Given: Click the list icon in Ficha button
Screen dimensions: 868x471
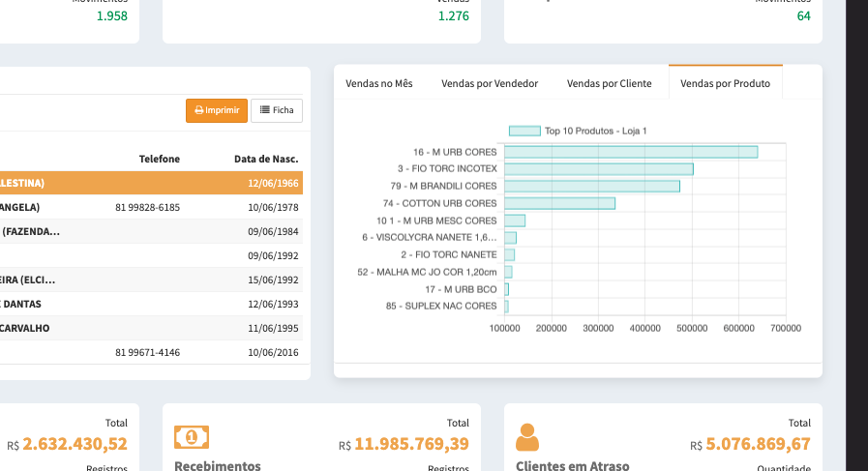Looking at the screenshot, I should click(x=265, y=110).
